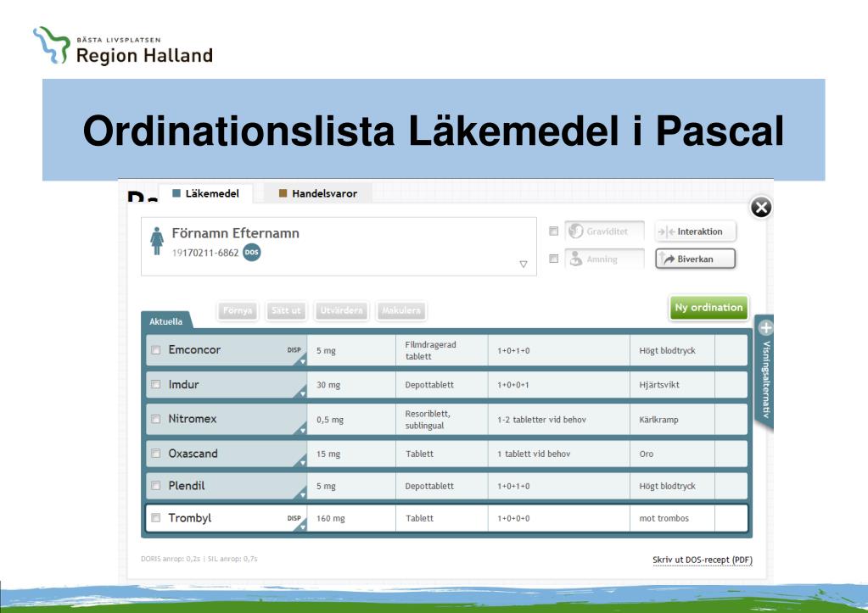Click the Plendil drug name
This screenshot has height=613, width=868.
[x=187, y=485]
